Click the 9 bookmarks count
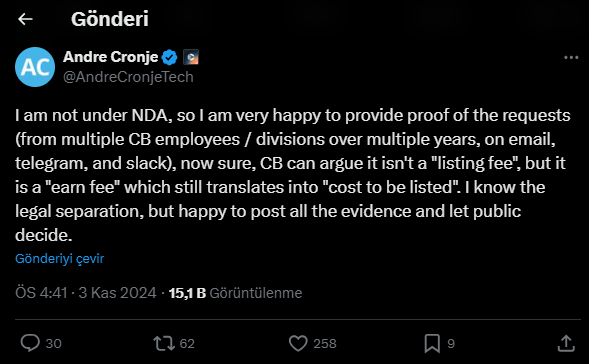Viewport: 589px width, 364px height. [x=451, y=343]
